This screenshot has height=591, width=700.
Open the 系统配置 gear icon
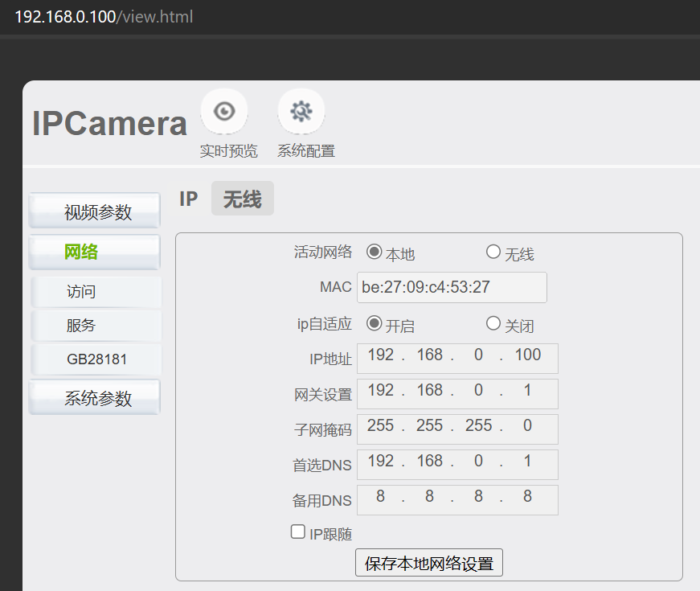301,112
